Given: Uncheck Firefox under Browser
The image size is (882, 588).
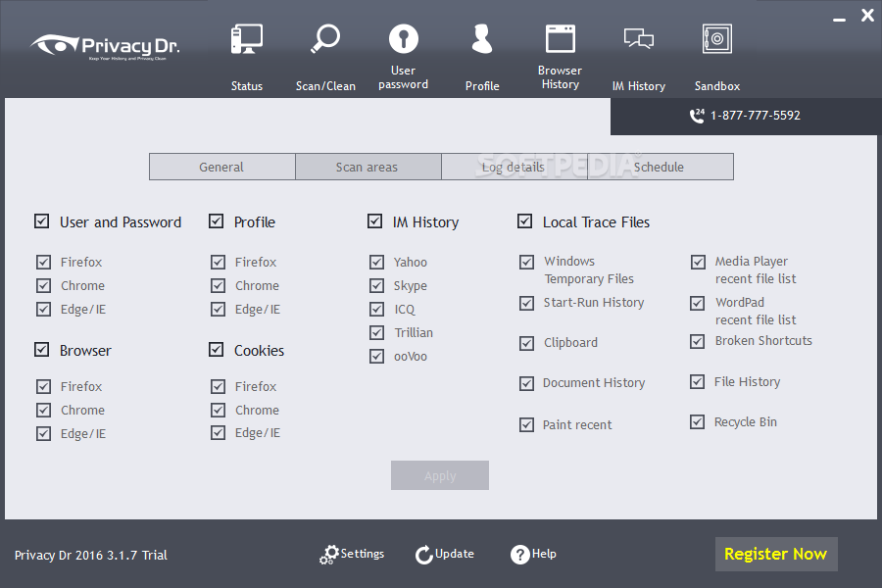Looking at the screenshot, I should click(x=43, y=386).
